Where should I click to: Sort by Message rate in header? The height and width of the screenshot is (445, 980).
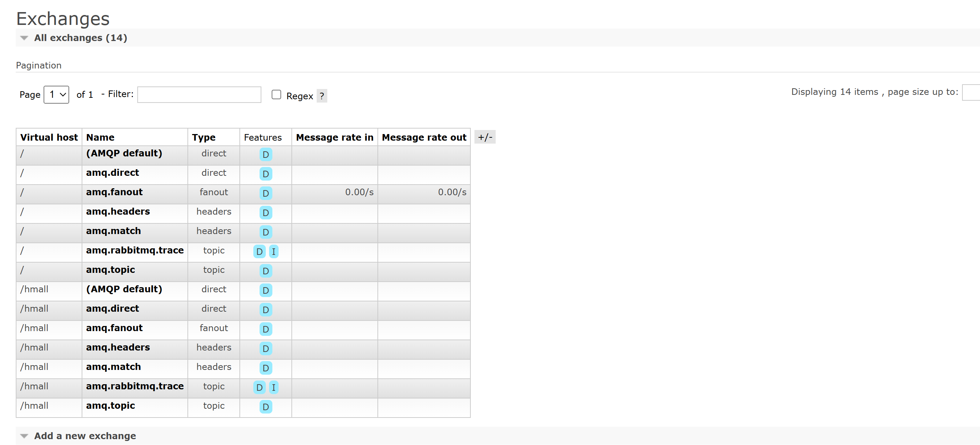pos(334,137)
